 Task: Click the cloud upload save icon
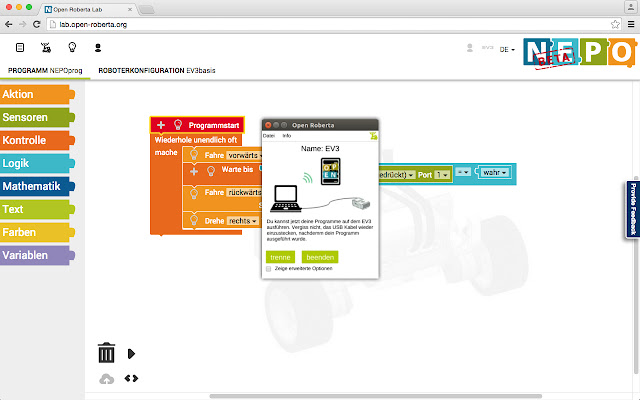[107, 379]
